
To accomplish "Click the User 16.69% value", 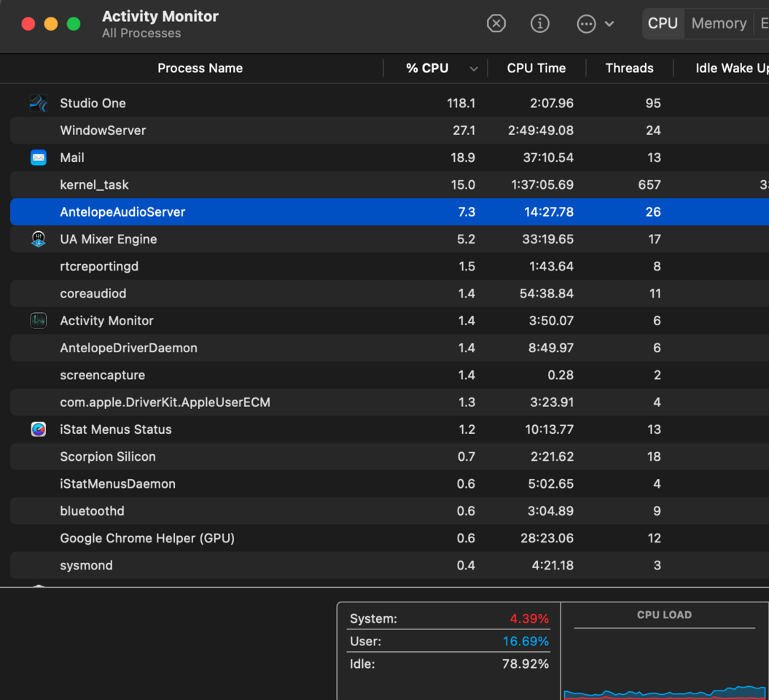I will (x=526, y=641).
